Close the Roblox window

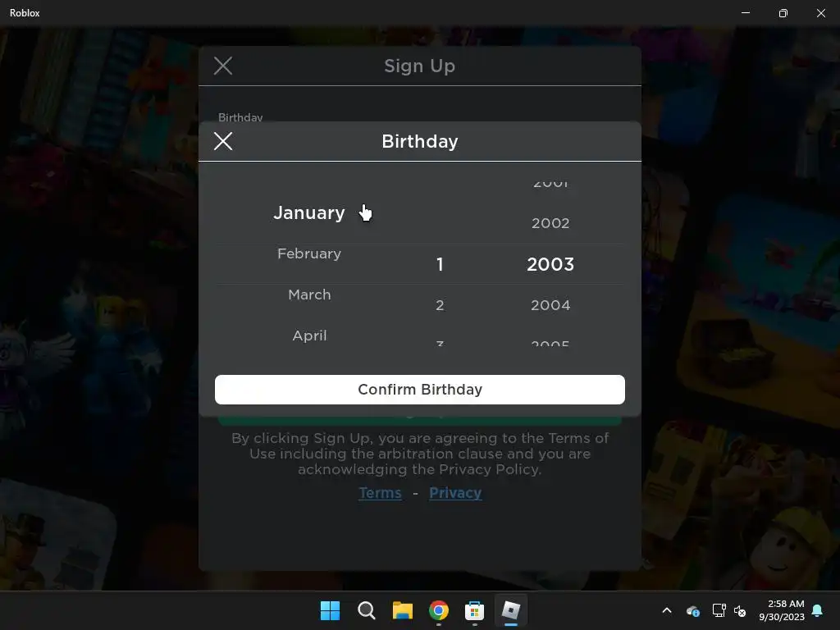[820, 13]
